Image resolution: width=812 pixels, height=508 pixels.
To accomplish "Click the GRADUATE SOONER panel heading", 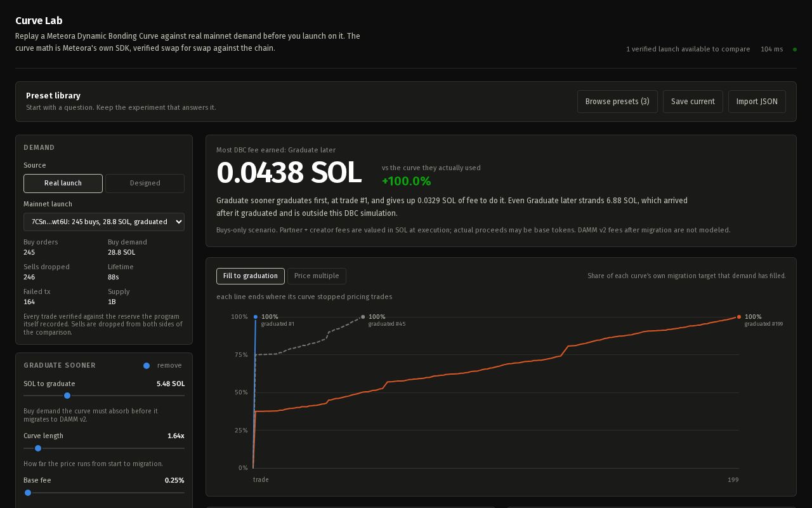I will point(60,366).
